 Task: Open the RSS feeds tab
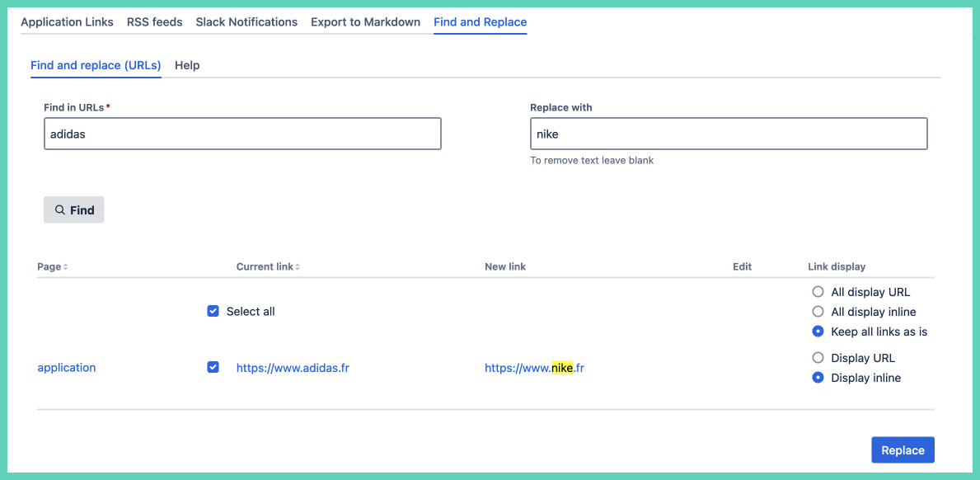coord(154,22)
